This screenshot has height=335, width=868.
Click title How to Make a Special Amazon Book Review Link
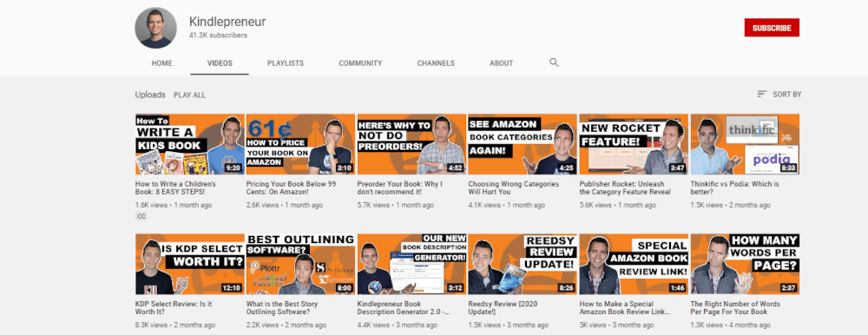(x=626, y=308)
